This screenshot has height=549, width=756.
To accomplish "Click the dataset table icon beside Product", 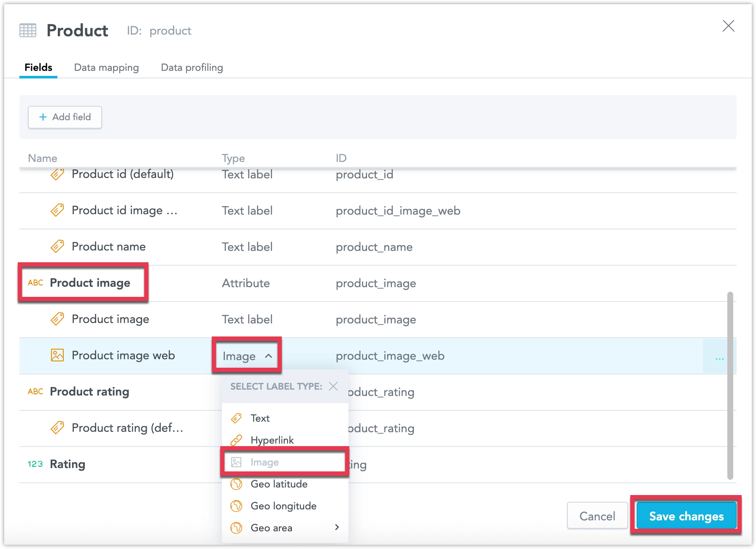I will (28, 30).
